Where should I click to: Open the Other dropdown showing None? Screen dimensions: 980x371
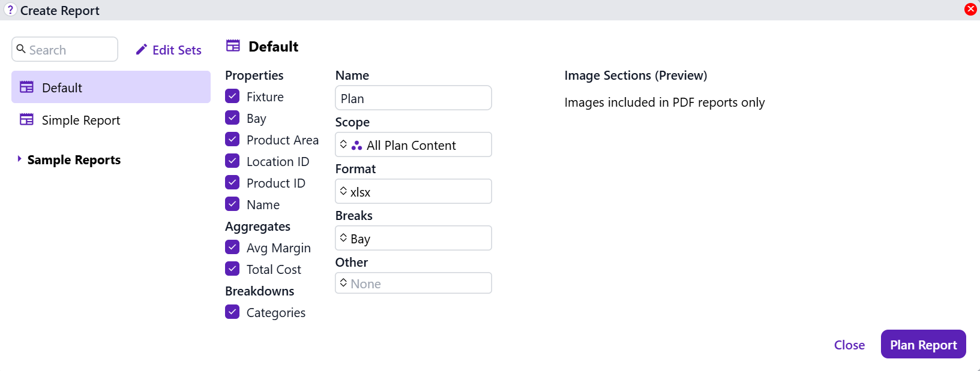coord(413,283)
